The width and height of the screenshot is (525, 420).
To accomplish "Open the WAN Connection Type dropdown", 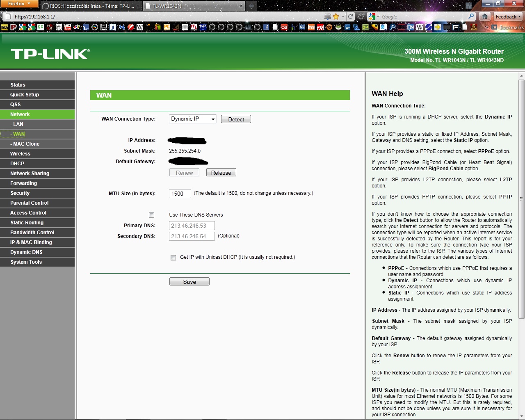I will point(193,119).
